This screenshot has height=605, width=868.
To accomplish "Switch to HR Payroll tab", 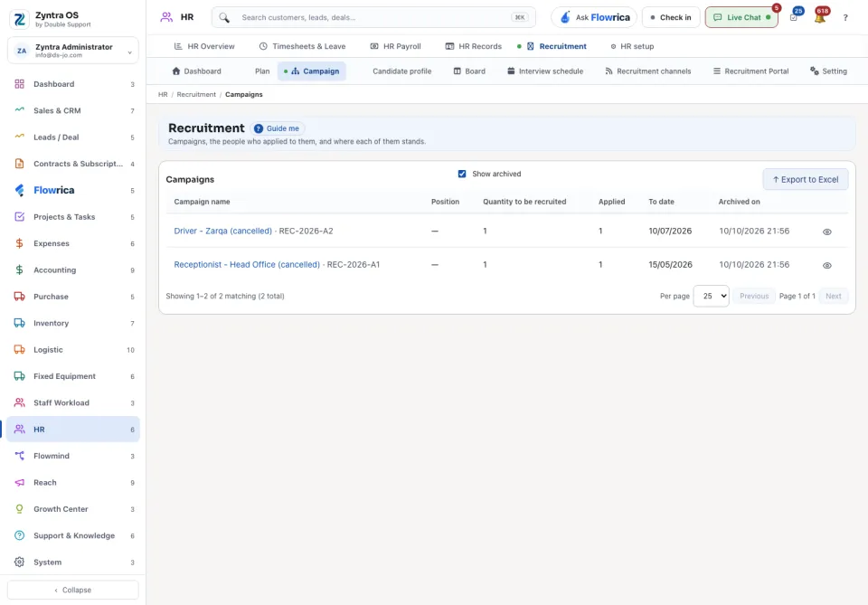I will 395,46.
